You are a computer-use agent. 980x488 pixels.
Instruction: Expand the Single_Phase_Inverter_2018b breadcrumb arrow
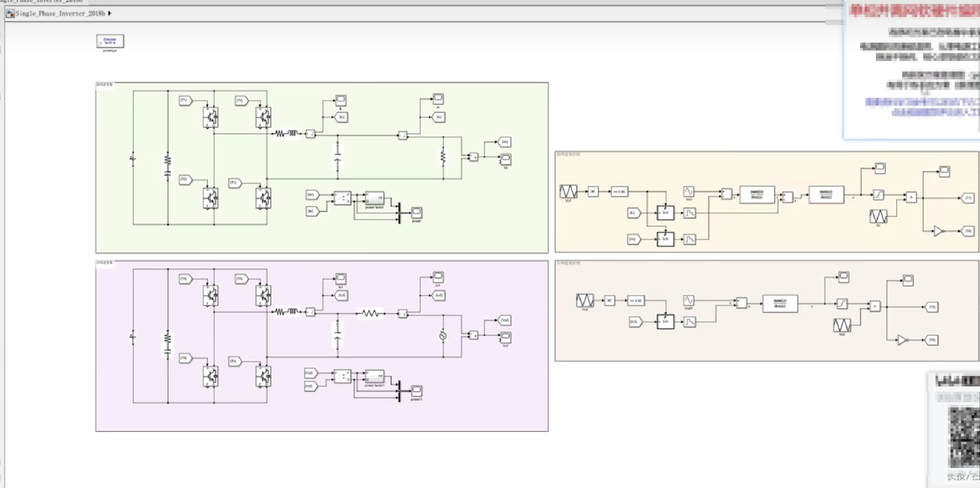coord(110,13)
